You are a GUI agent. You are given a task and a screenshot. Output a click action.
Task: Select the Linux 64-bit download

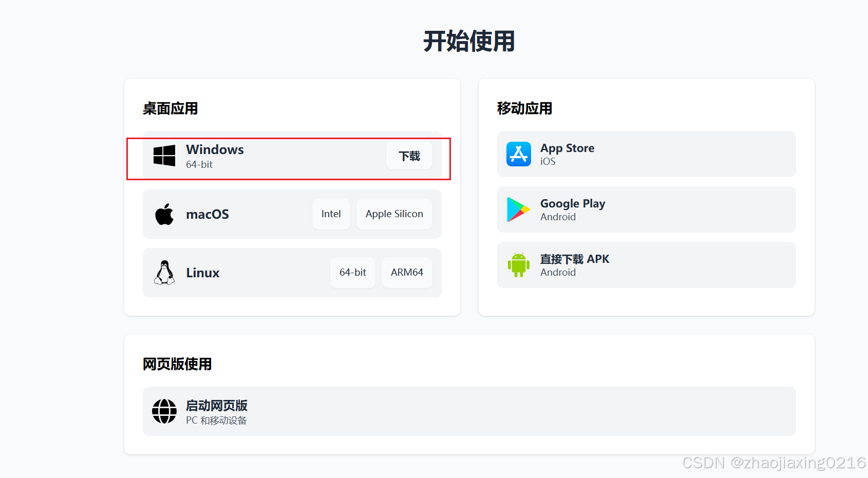pos(353,273)
